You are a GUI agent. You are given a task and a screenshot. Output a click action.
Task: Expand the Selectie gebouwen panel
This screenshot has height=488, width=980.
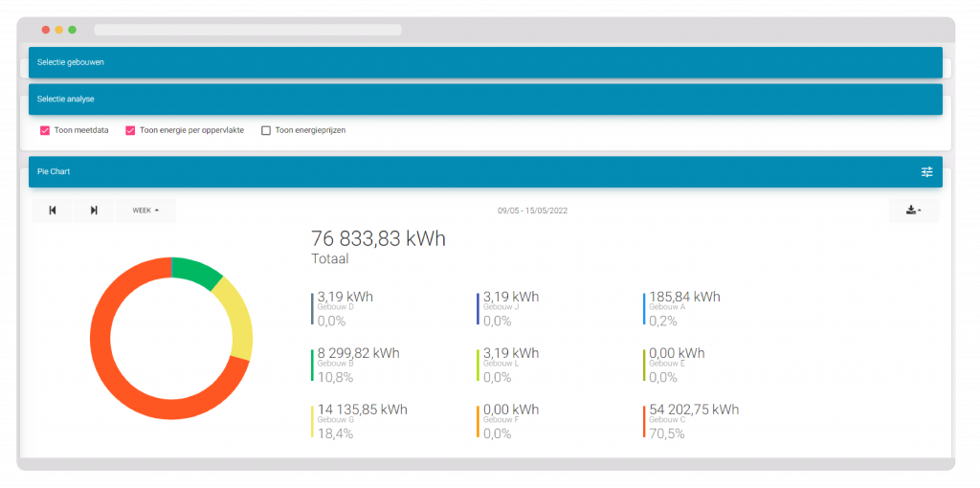pyautogui.click(x=485, y=62)
